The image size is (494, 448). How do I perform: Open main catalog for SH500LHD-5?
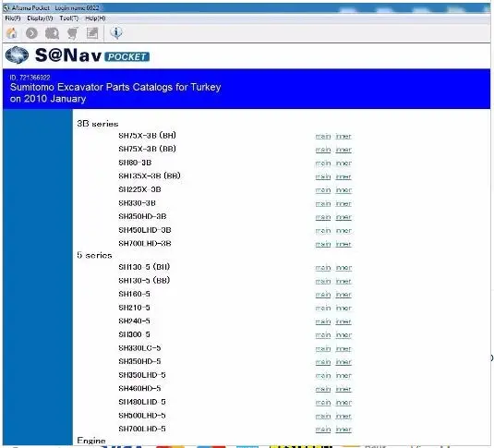(x=323, y=417)
